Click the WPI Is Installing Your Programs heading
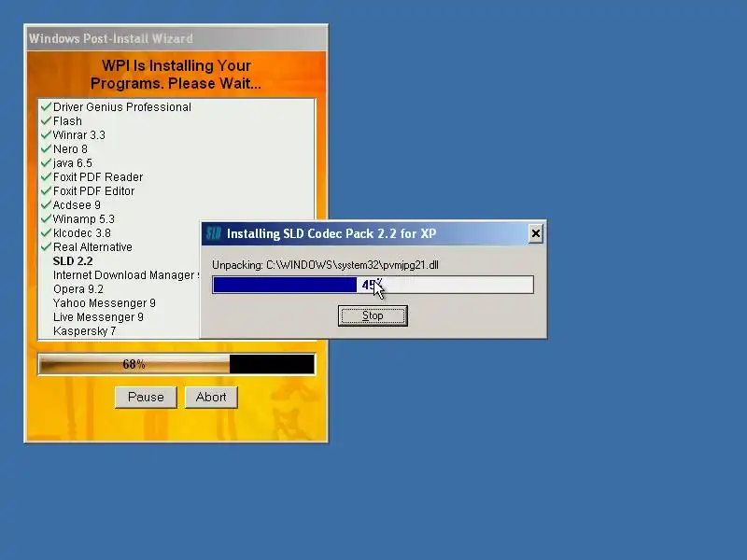This screenshot has width=747, height=560. point(176,75)
